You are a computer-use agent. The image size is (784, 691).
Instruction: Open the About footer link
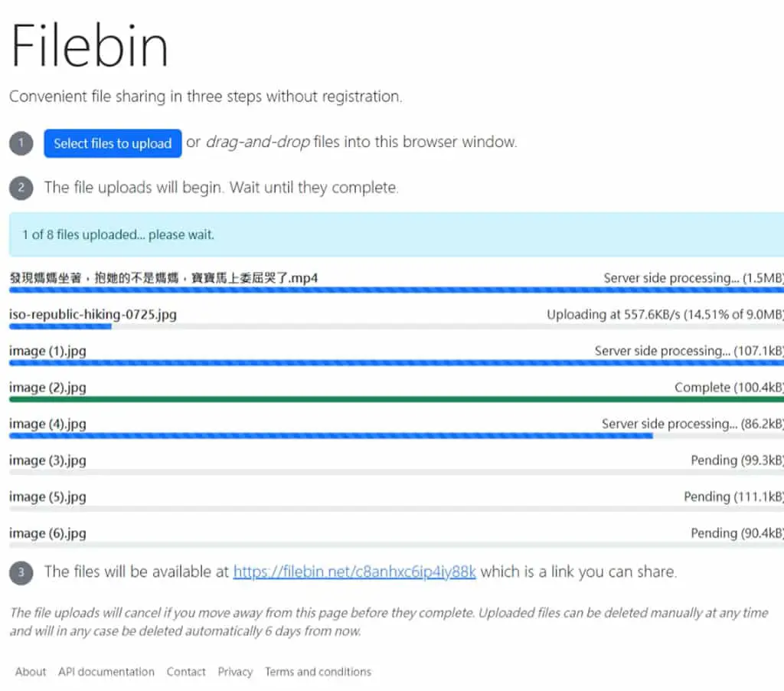(x=31, y=672)
